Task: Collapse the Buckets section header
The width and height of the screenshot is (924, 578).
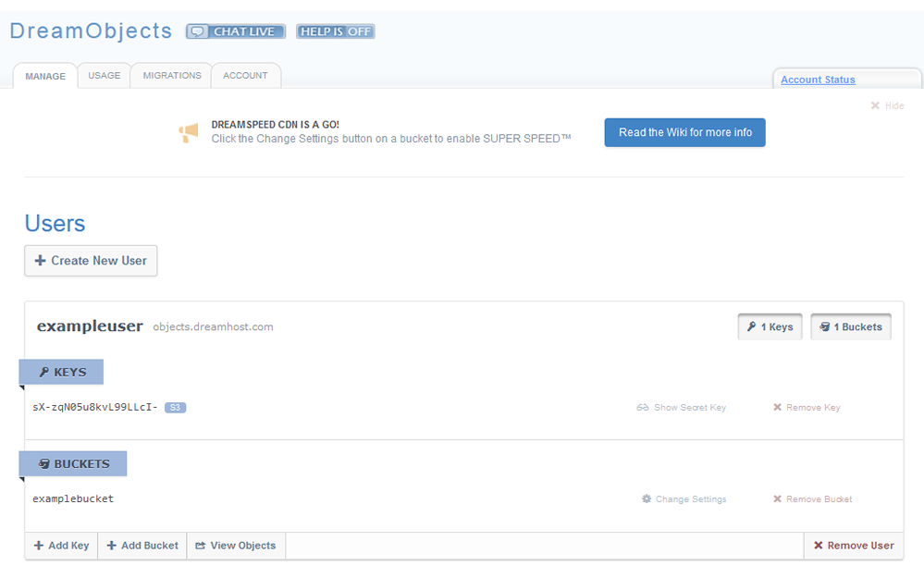Action: tap(74, 463)
